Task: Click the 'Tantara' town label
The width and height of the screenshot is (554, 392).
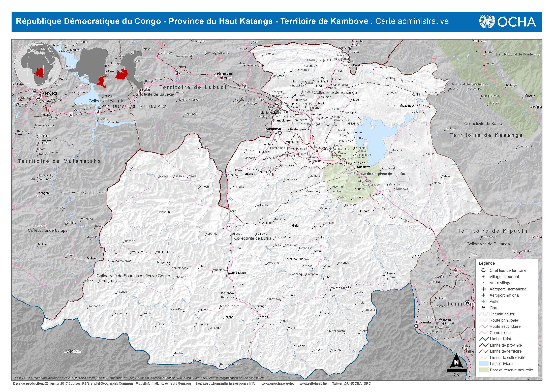Action: pos(248,174)
